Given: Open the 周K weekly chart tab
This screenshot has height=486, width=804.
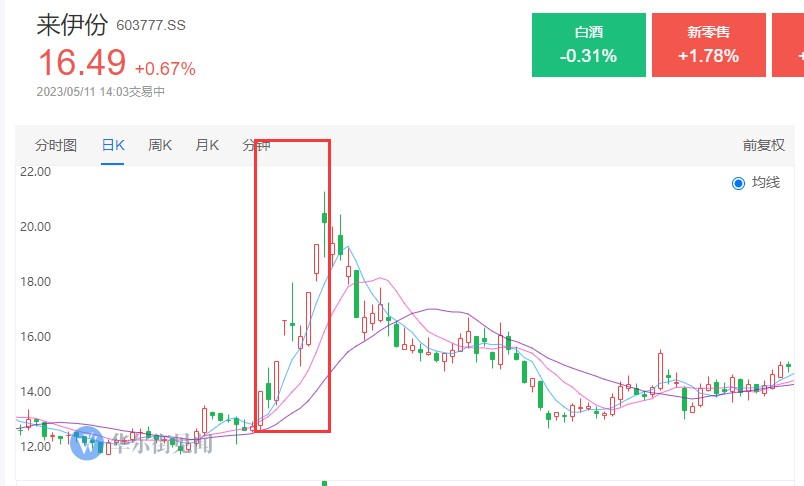Looking at the screenshot, I should 160,146.
